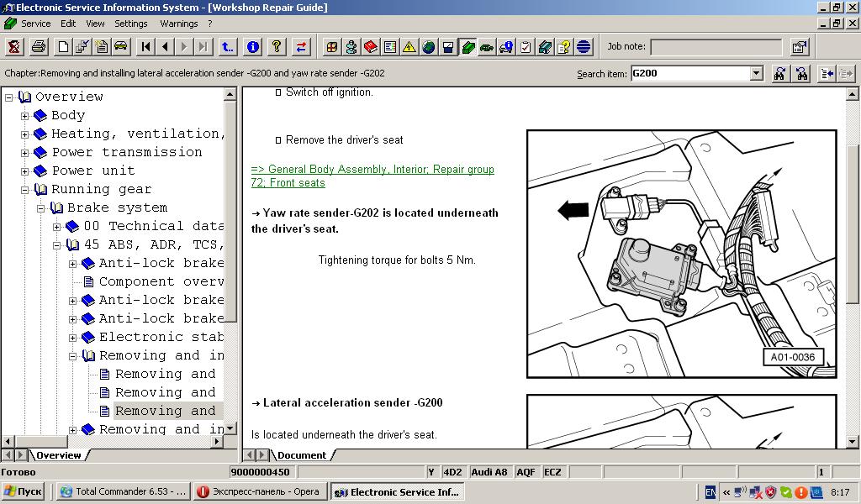The image size is (861, 504).
Task: Click the red-blue swap arrows icon
Action: pyautogui.click(x=301, y=47)
